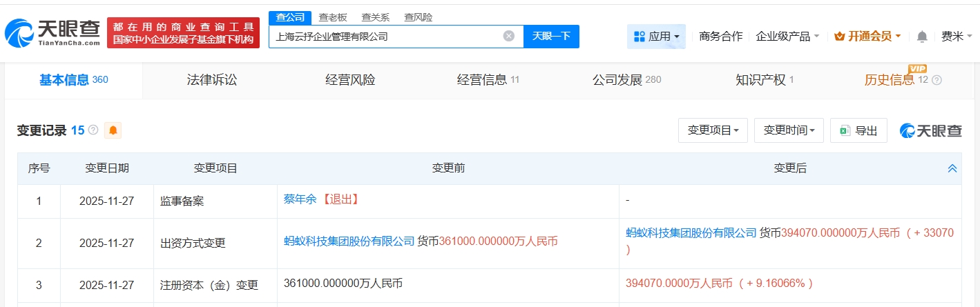Open the 应用 apps dropdown
This screenshot has width=980, height=307.
[657, 37]
